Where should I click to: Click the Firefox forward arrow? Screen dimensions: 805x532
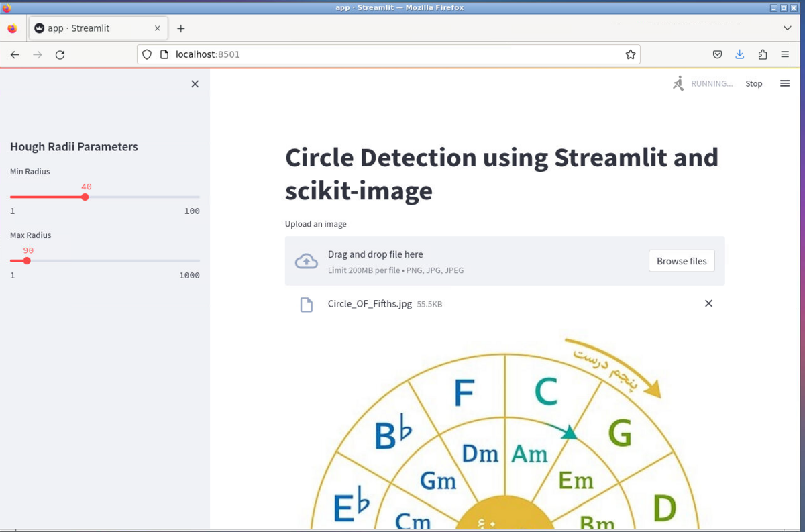[38, 54]
